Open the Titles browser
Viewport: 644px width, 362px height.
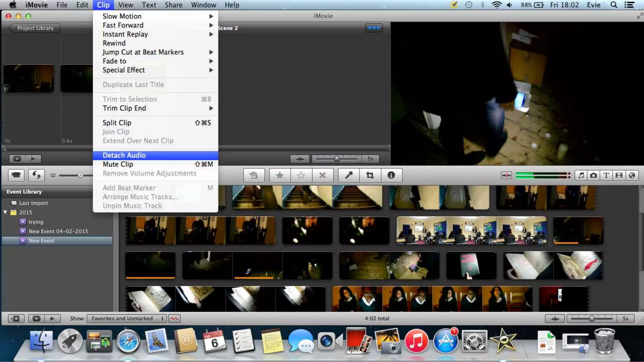point(606,175)
